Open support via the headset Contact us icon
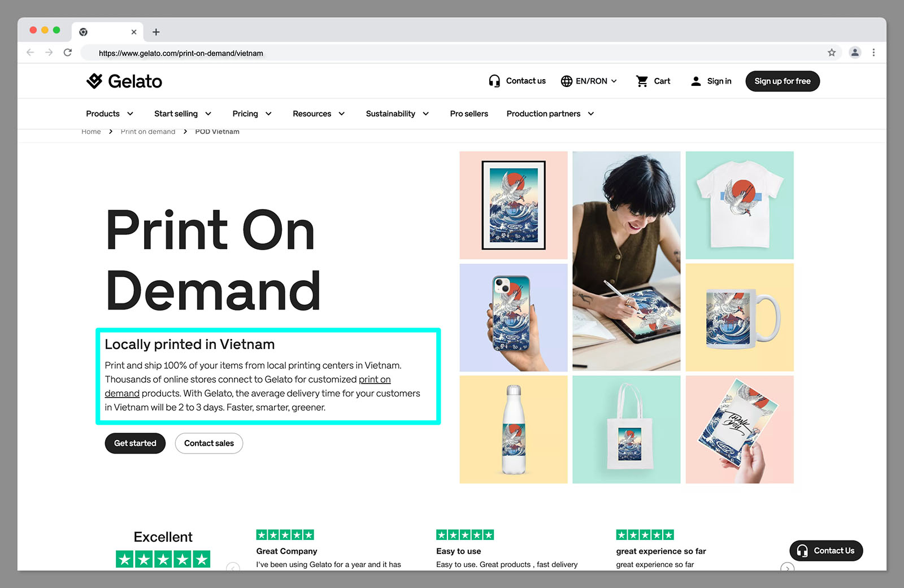This screenshot has width=904, height=588. pyautogui.click(x=495, y=81)
